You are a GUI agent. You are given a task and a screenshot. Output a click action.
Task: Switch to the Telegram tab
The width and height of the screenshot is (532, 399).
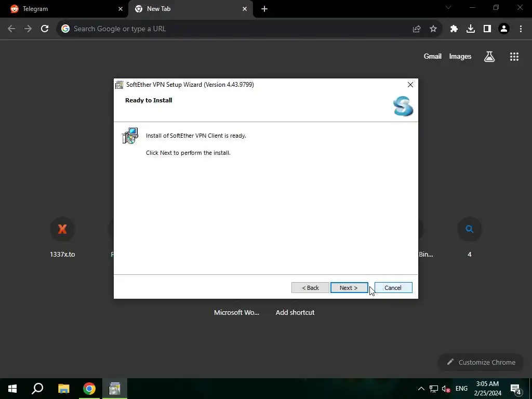tap(63, 9)
